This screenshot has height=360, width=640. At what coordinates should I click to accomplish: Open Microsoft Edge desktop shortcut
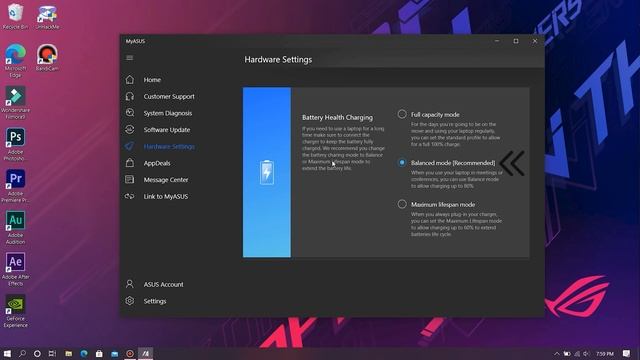coord(16,60)
